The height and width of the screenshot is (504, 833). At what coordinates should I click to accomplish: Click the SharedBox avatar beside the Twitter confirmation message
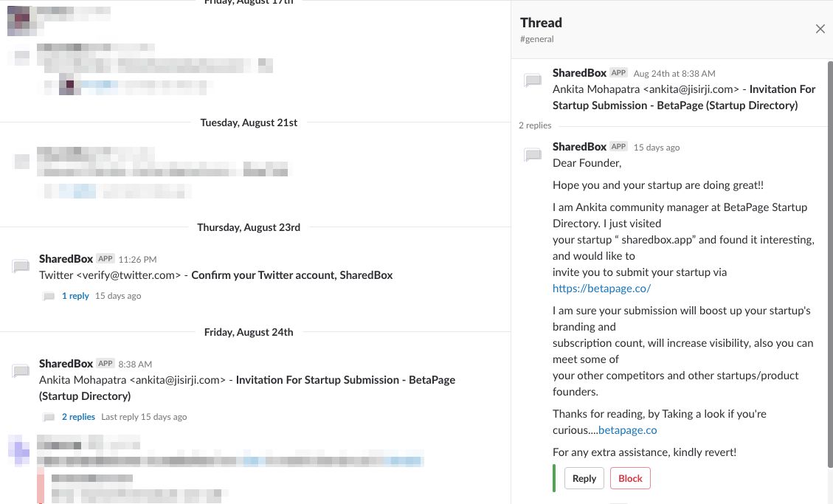(x=21, y=267)
